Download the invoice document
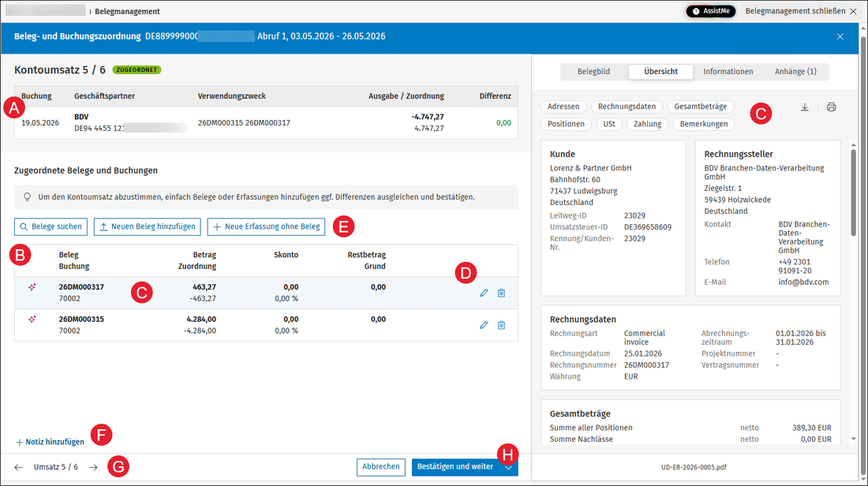Viewport: 868px width, 486px height. tap(804, 107)
